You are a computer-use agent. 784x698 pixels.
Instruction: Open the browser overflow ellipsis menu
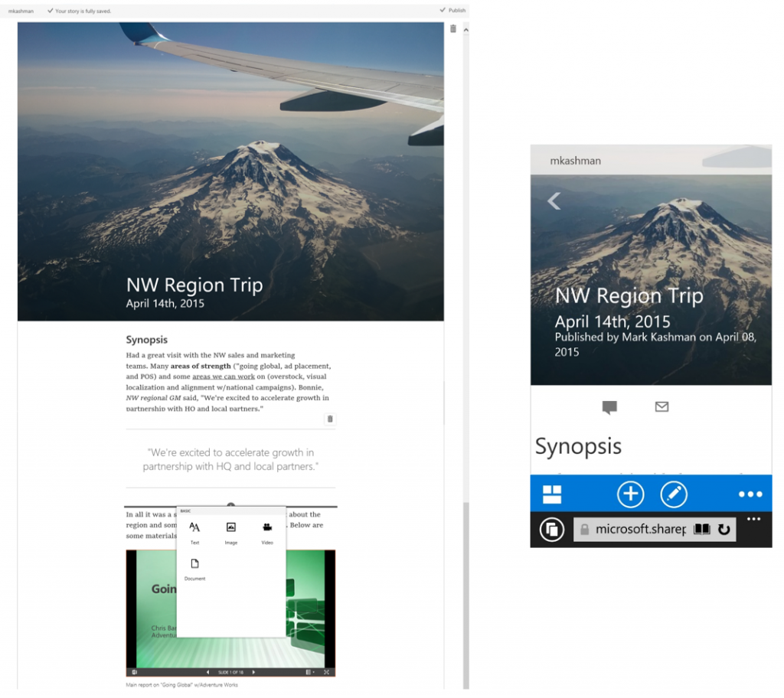(753, 518)
